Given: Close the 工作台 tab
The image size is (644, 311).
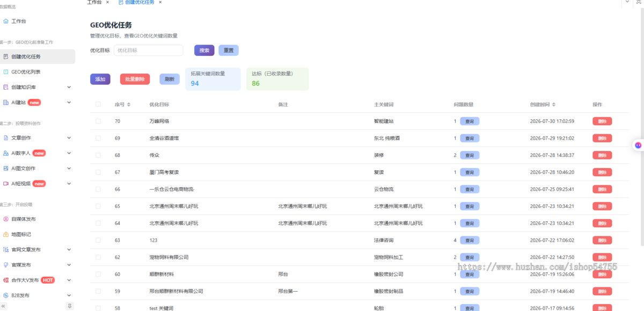Looking at the screenshot, I should 107,2.
